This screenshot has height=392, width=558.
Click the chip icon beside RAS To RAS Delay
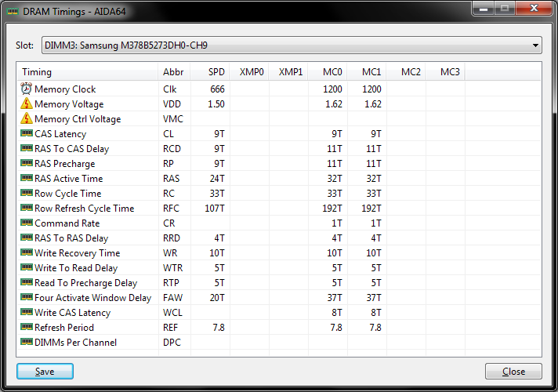[27, 238]
